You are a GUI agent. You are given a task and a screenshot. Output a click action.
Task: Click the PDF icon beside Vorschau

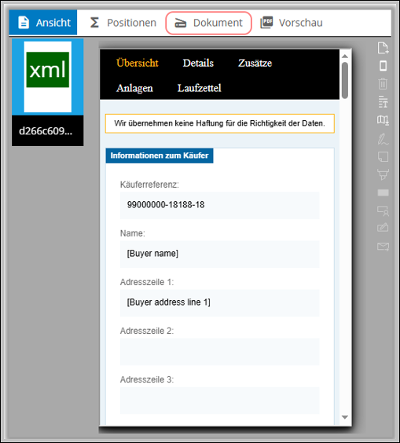point(266,22)
